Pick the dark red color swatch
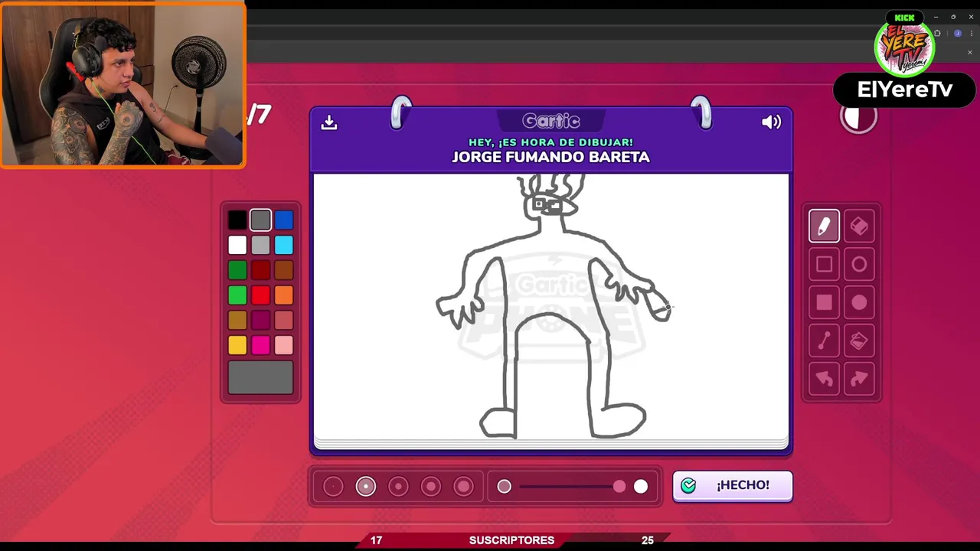 pos(260,270)
